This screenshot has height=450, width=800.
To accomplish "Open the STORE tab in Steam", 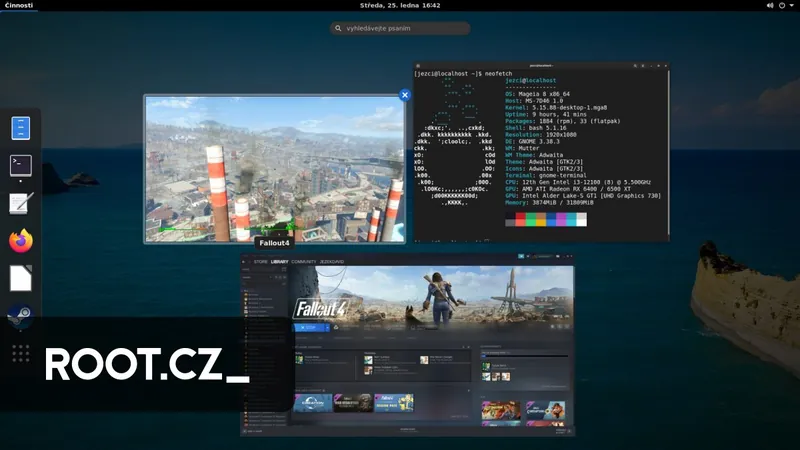I will (x=261, y=262).
